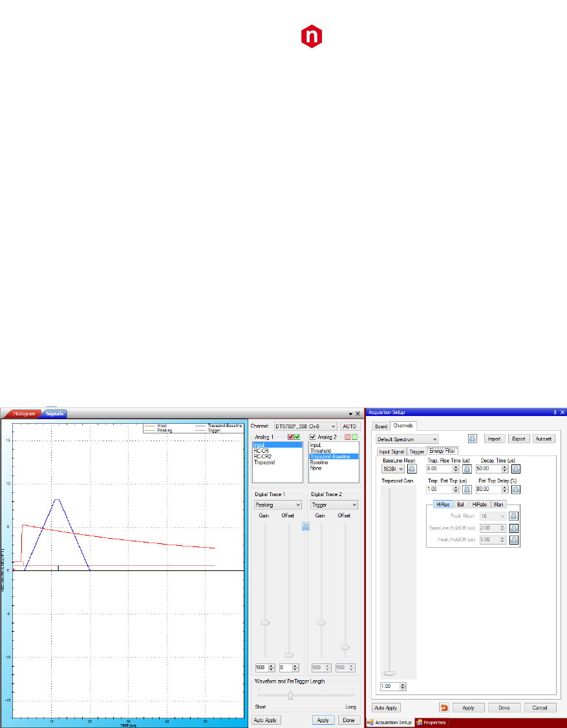Select the HiRate filter mode
Screen dimensions: 567x728
pyautogui.click(x=479, y=504)
